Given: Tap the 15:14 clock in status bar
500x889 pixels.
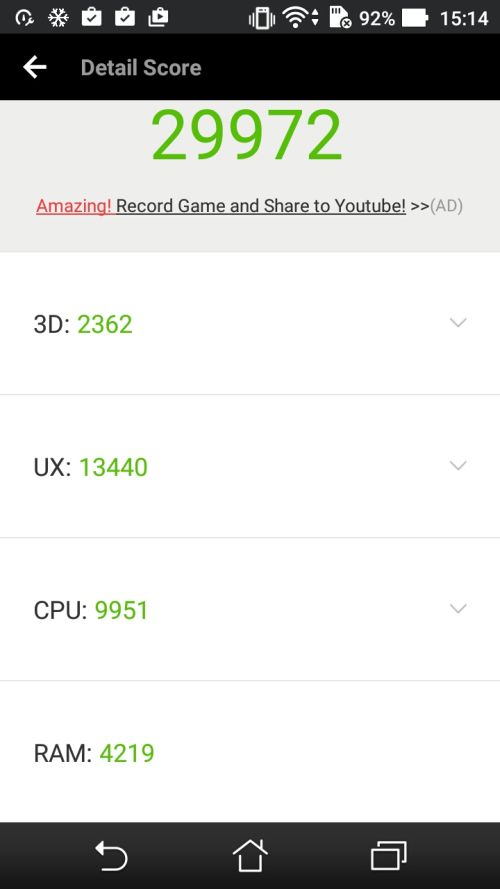Looking at the screenshot, I should coord(464,18).
